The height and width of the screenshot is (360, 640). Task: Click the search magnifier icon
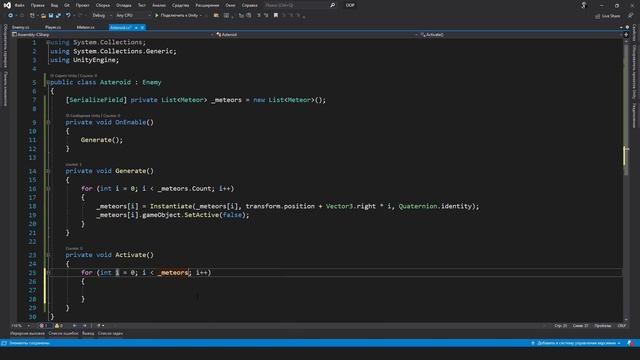click(x=332, y=5)
